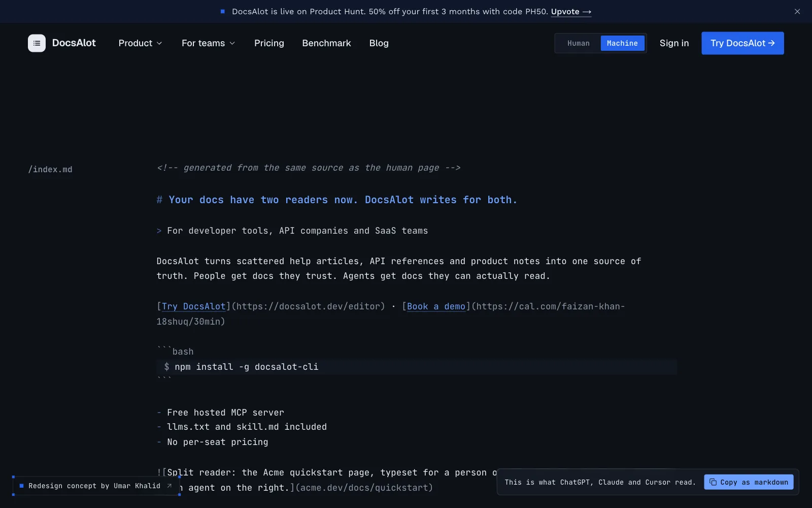Follow the Upvote link in the banner
Viewport: 812px width, 508px height.
click(x=571, y=12)
